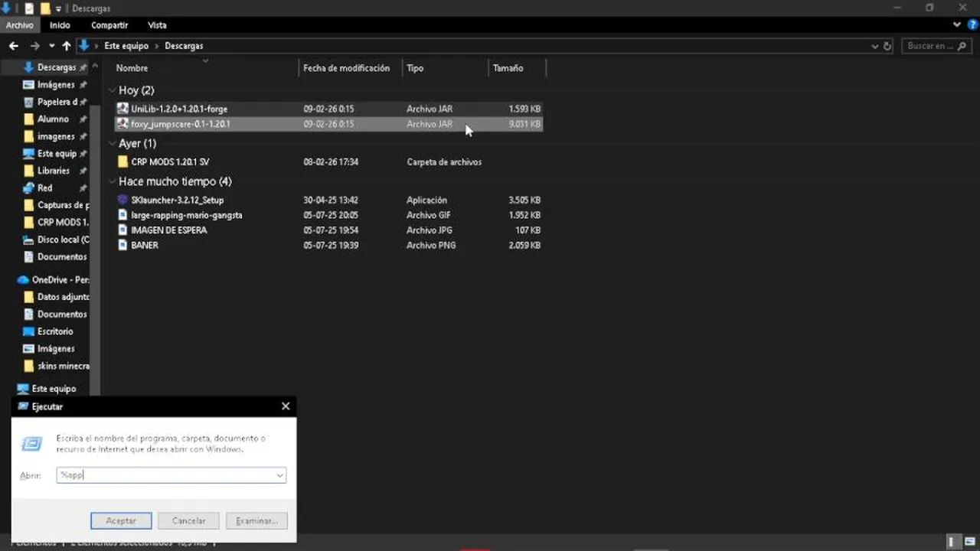Open the pinned Imágenes sidebar folder

click(56, 85)
